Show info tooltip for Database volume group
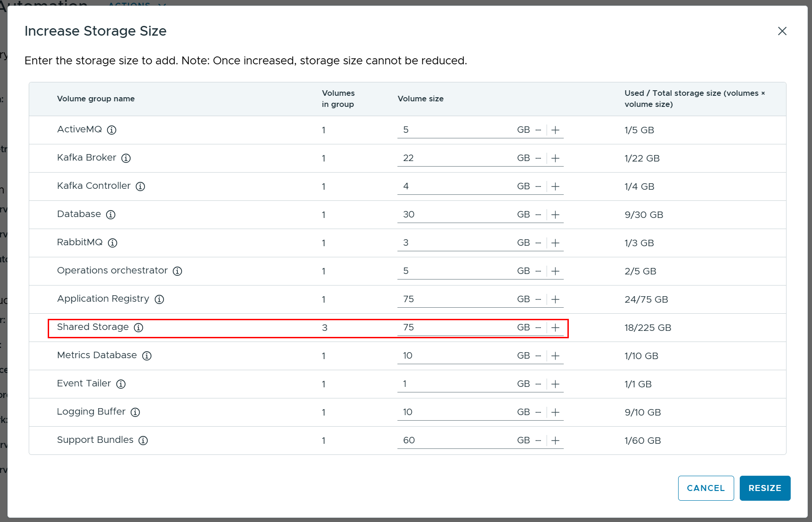Viewport: 812px width, 522px height. tap(111, 215)
